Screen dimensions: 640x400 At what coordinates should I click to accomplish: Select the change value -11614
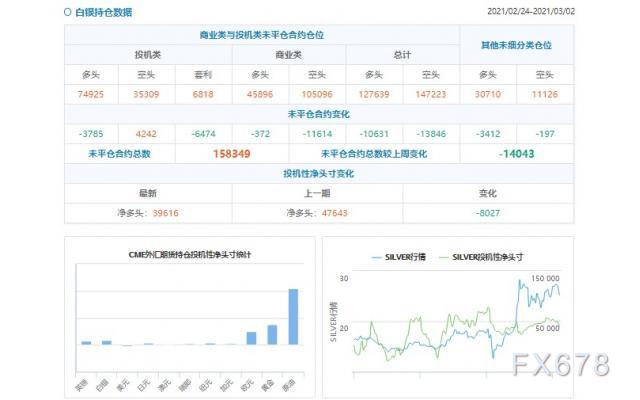(317, 134)
